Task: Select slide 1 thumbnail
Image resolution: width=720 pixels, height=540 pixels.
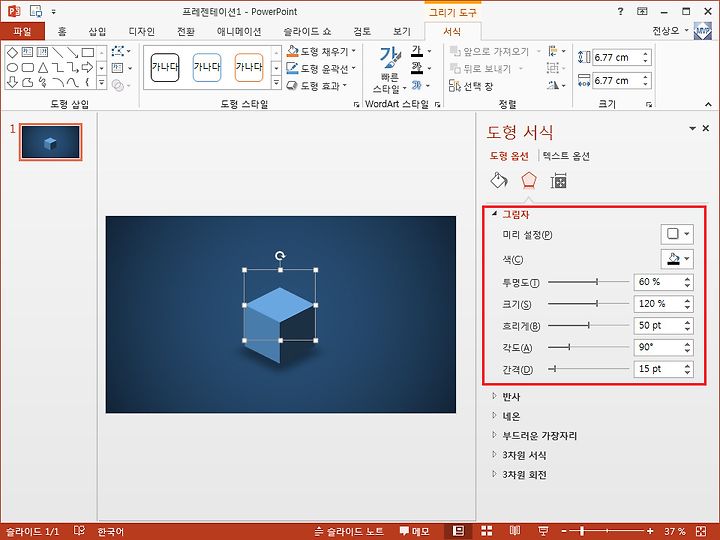Action: tap(51, 142)
